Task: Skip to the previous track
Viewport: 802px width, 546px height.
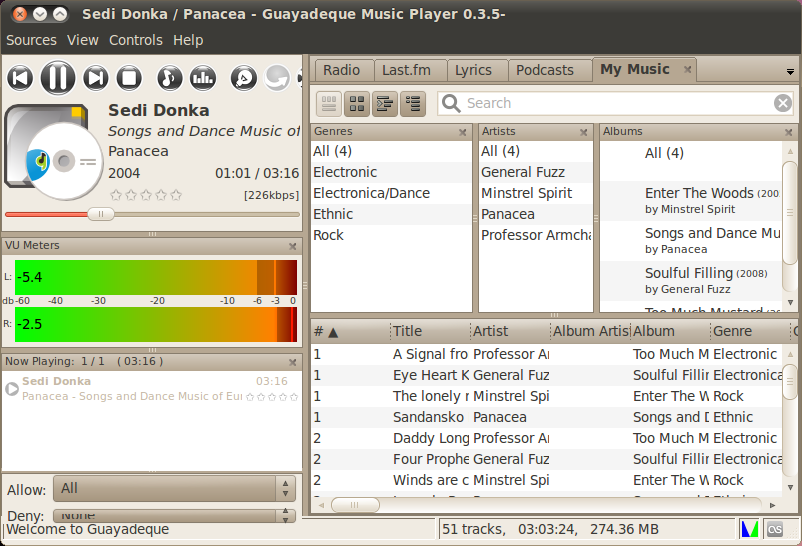Action: [20, 77]
